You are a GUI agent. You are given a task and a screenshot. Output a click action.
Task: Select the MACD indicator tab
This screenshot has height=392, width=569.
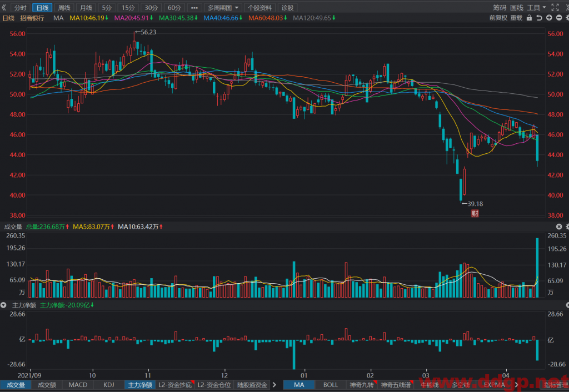point(78,385)
